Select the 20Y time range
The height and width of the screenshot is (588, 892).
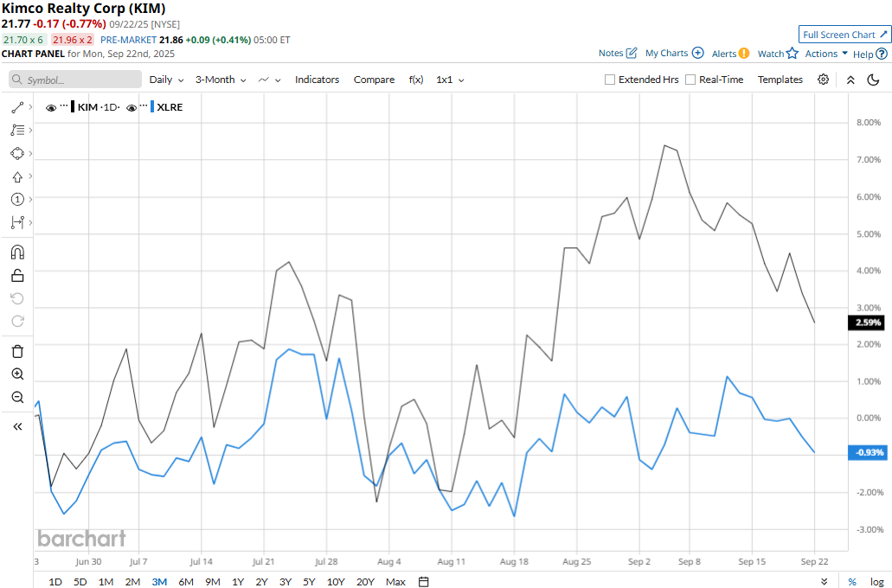365,582
